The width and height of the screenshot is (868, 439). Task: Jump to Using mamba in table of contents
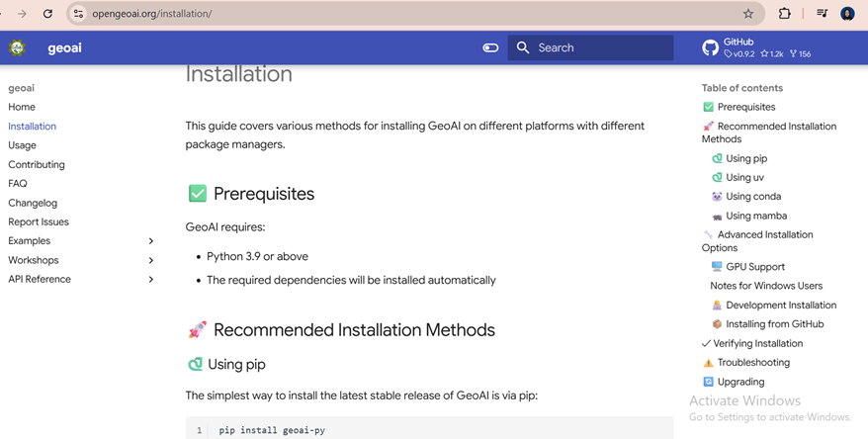(x=756, y=216)
